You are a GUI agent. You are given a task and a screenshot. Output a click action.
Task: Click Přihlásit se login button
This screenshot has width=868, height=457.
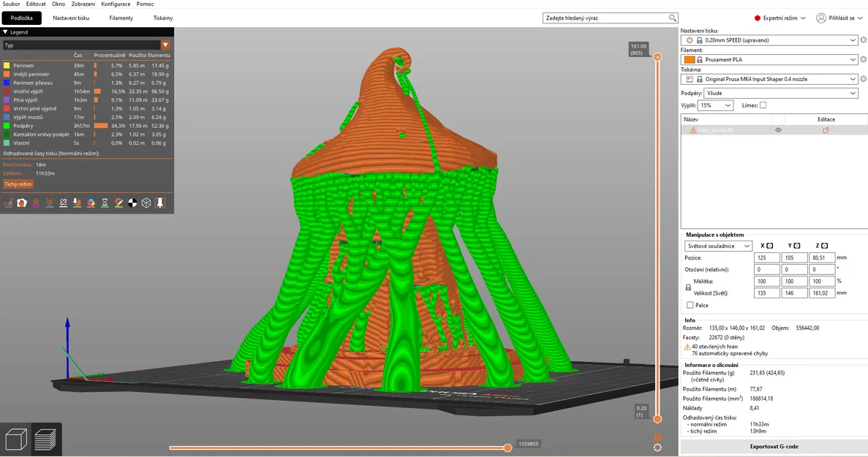(839, 18)
